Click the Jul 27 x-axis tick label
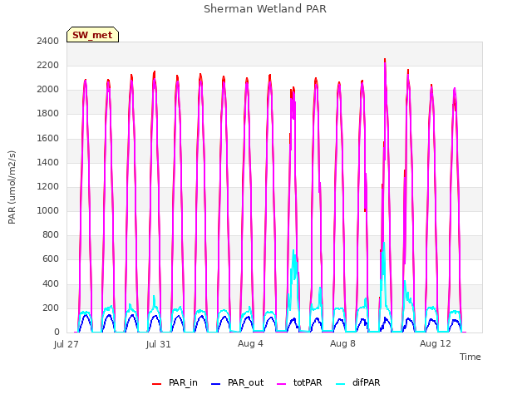The width and height of the screenshot is (532, 399). [66, 344]
